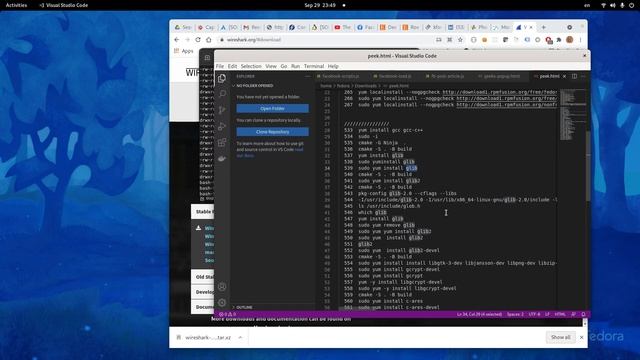Image resolution: width=640 pixels, height=360 pixels.
Task: Open the Help menu
Action: click(x=333, y=66)
